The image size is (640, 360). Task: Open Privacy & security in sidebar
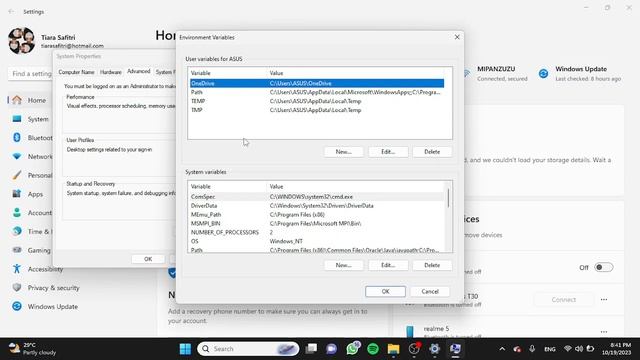[x=46, y=288]
